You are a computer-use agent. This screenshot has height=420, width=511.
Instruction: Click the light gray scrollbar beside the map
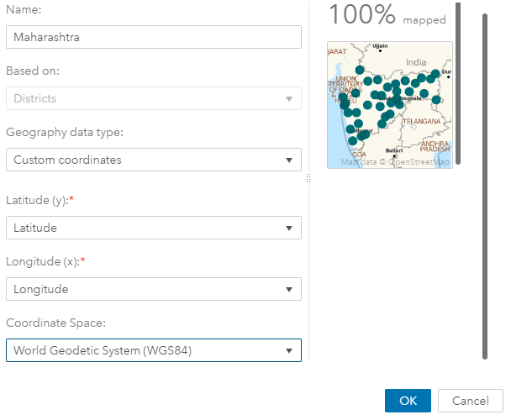[456, 84]
